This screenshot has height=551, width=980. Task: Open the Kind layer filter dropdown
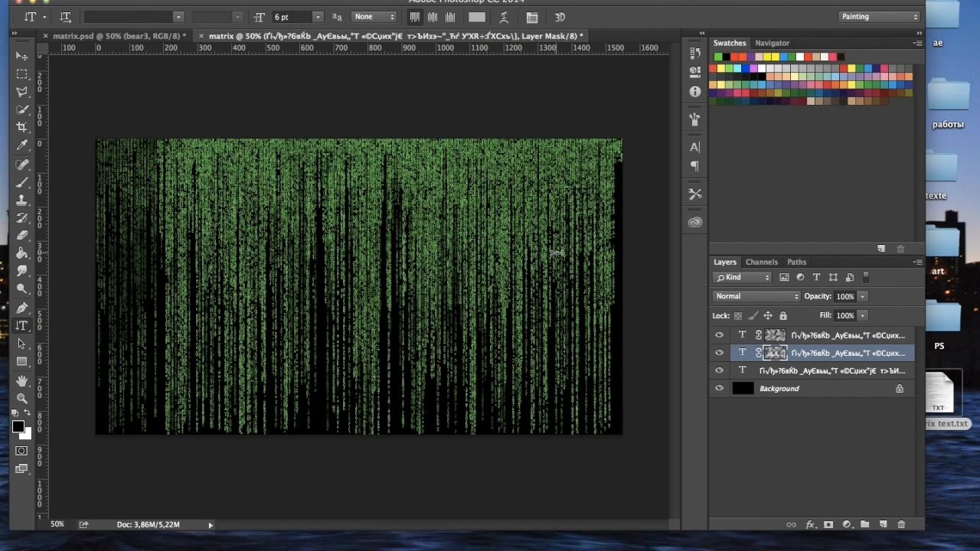(742, 277)
